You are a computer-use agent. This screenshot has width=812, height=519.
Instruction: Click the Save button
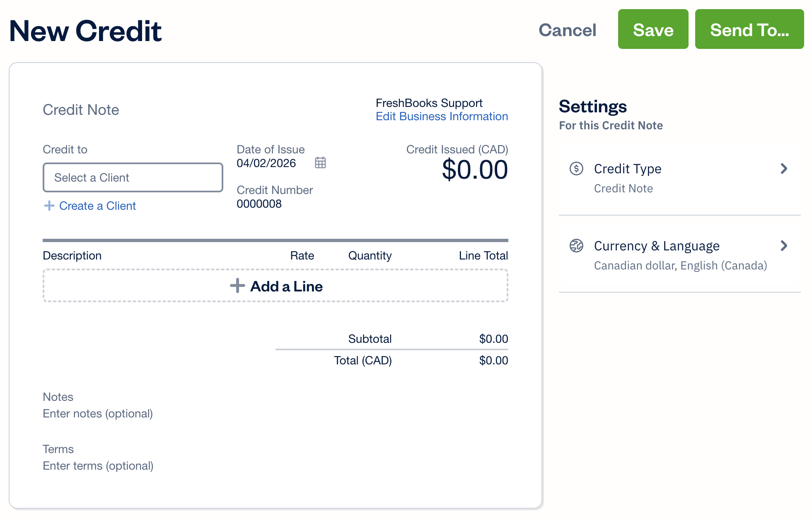(653, 29)
